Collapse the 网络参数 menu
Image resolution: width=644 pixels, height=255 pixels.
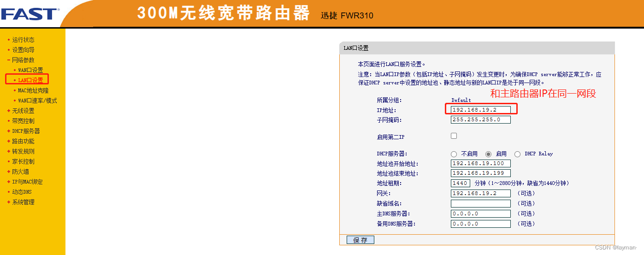[x=23, y=60]
